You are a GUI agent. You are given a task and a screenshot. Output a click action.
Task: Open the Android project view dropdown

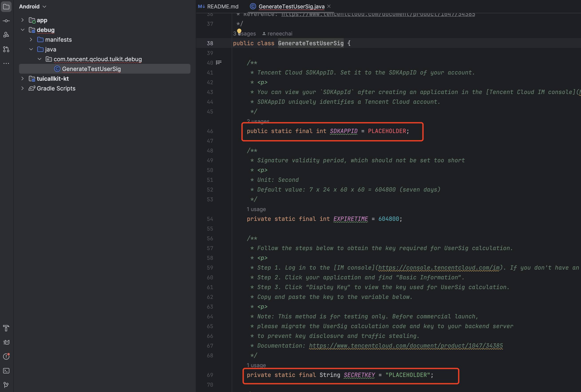coord(33,7)
